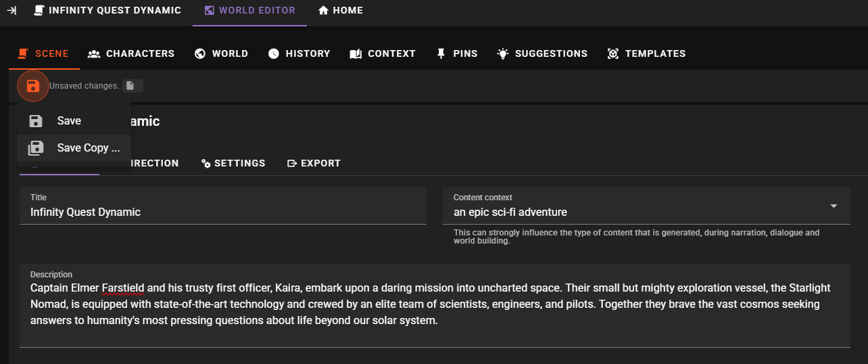Click into the Title input field
Screen dimensions: 868x364
point(223,212)
